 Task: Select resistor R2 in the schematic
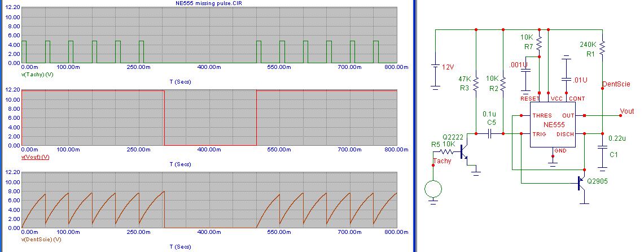point(503,84)
